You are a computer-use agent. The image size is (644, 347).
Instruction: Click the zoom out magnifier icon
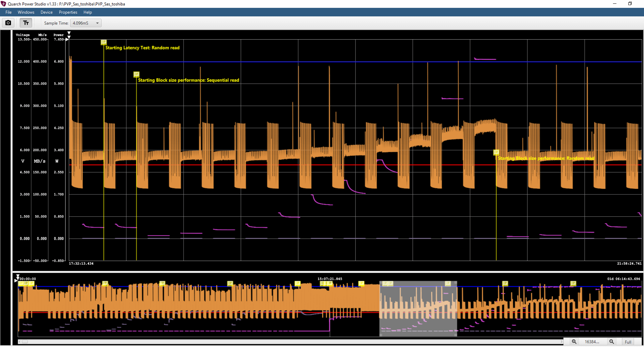point(612,342)
